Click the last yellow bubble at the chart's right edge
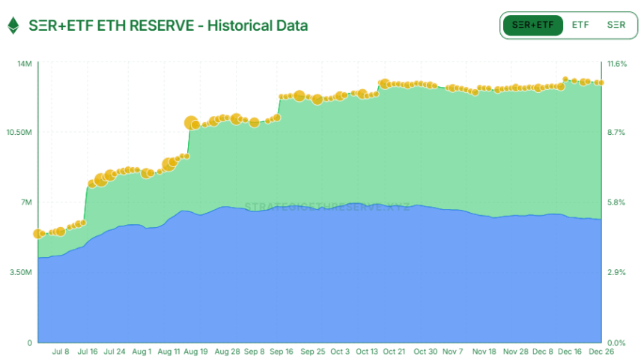This screenshot has height=362, width=644. click(x=601, y=82)
